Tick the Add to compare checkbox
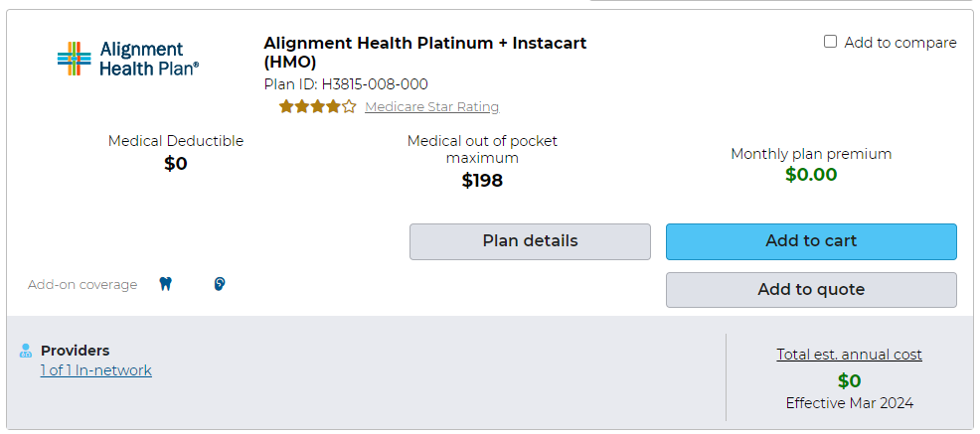980x434 pixels. point(831,42)
